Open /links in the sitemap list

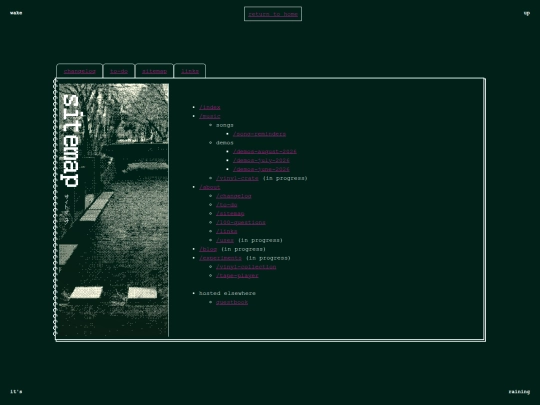226,231
